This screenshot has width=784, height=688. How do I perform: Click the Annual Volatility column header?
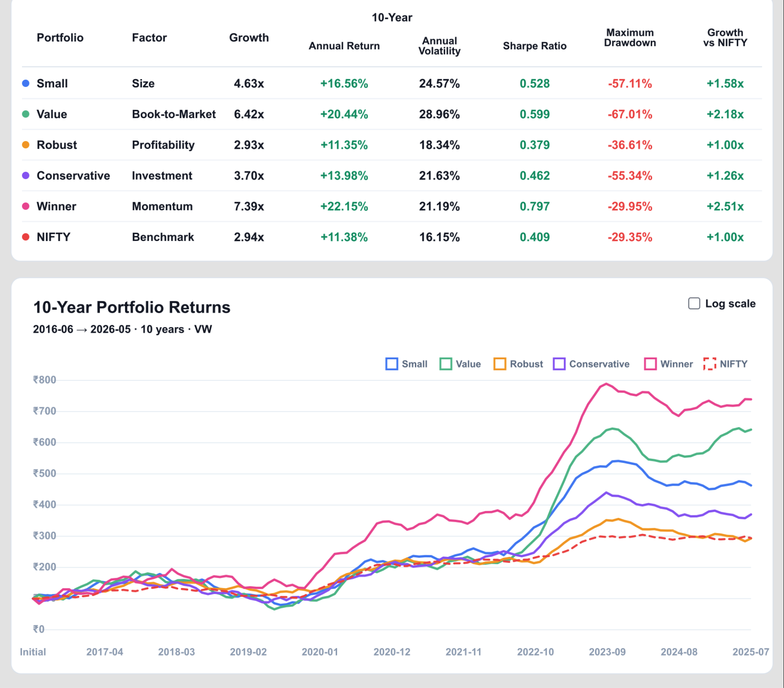(x=439, y=46)
